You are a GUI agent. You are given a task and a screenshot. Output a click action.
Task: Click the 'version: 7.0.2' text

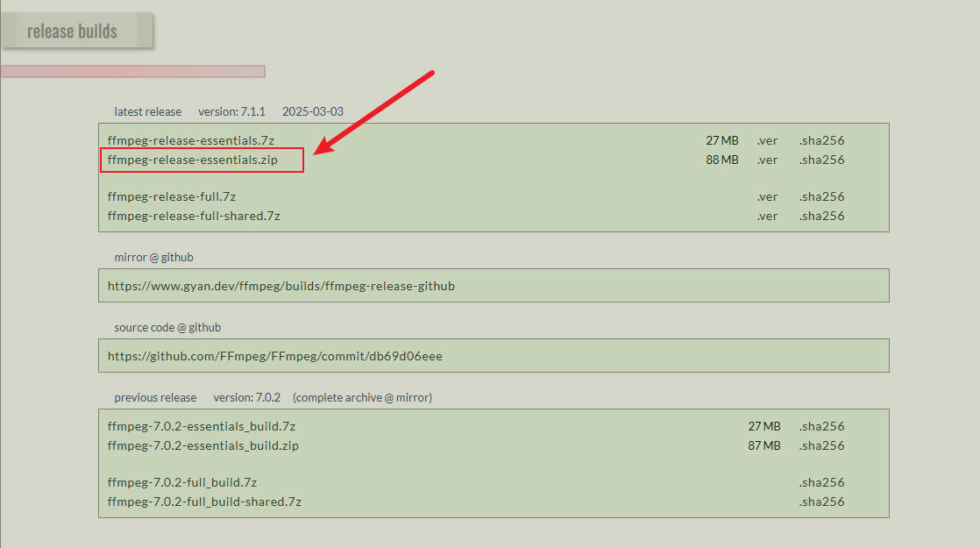pyautogui.click(x=247, y=397)
